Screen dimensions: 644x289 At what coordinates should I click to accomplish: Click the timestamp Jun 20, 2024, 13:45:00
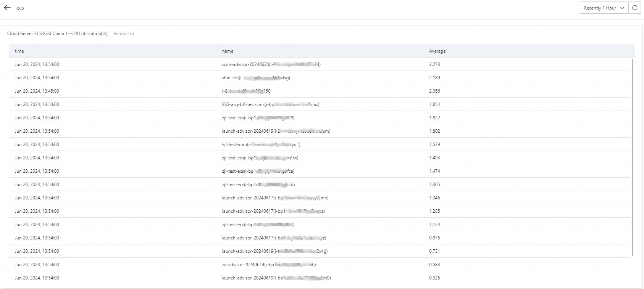pyautogui.click(x=37, y=91)
